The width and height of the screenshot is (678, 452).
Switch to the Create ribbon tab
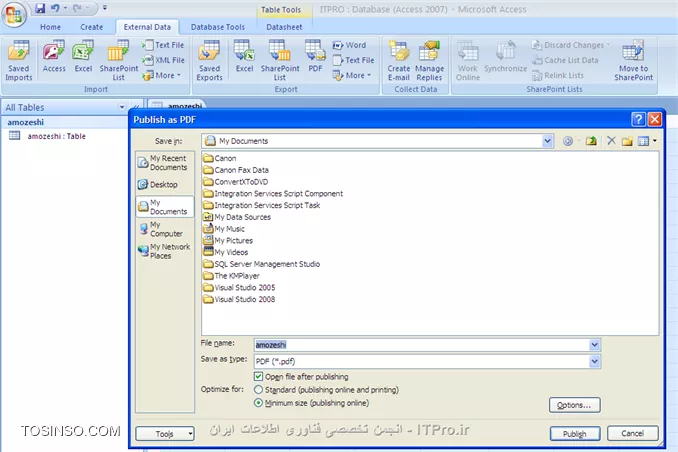pyautogui.click(x=91, y=27)
